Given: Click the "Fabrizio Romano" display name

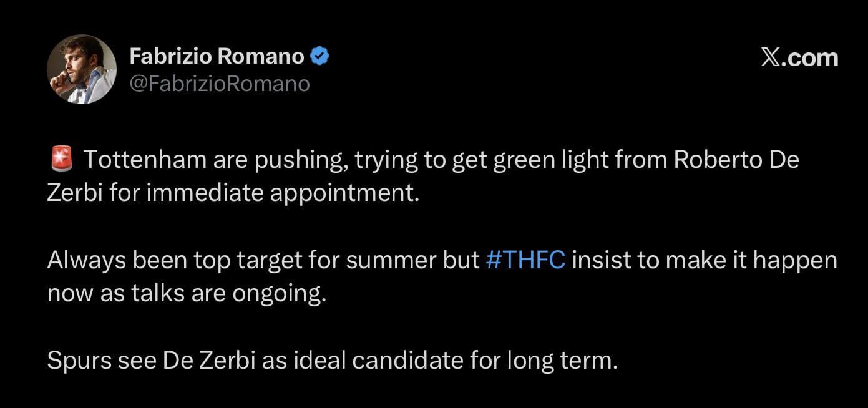Looking at the screenshot, I should point(217,57).
